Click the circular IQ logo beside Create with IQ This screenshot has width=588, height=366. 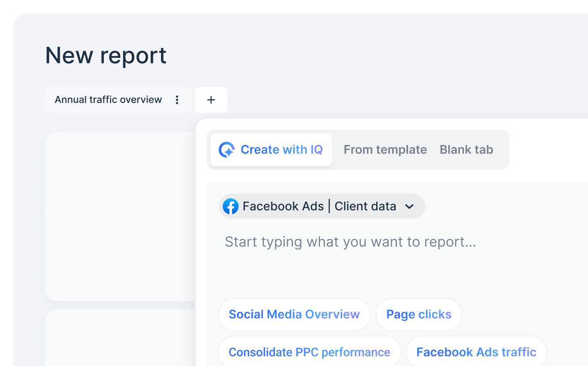(x=227, y=149)
